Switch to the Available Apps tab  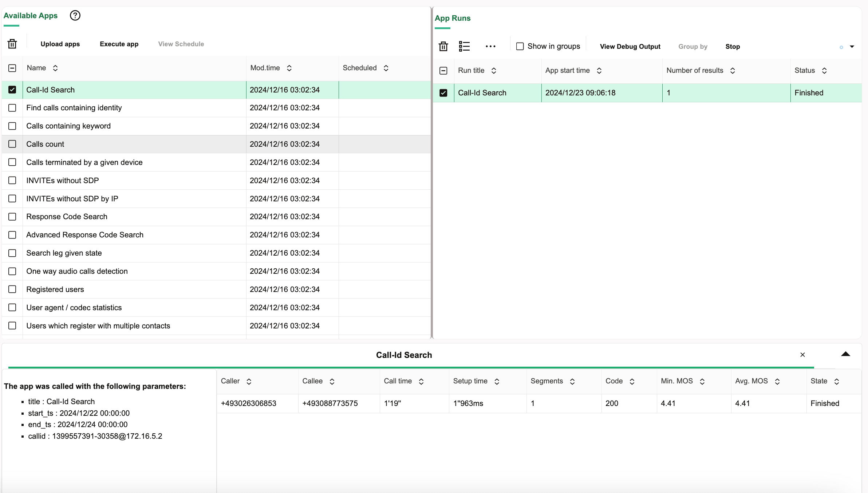pyautogui.click(x=31, y=16)
